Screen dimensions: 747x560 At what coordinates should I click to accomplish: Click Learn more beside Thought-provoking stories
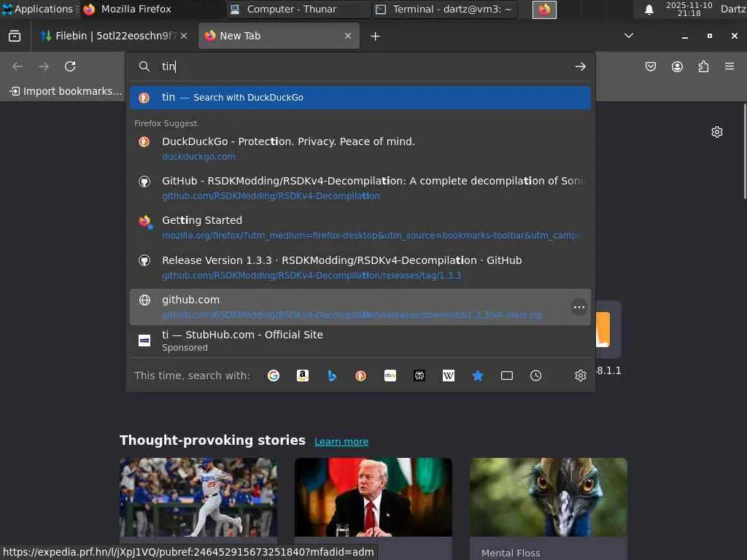[341, 441]
